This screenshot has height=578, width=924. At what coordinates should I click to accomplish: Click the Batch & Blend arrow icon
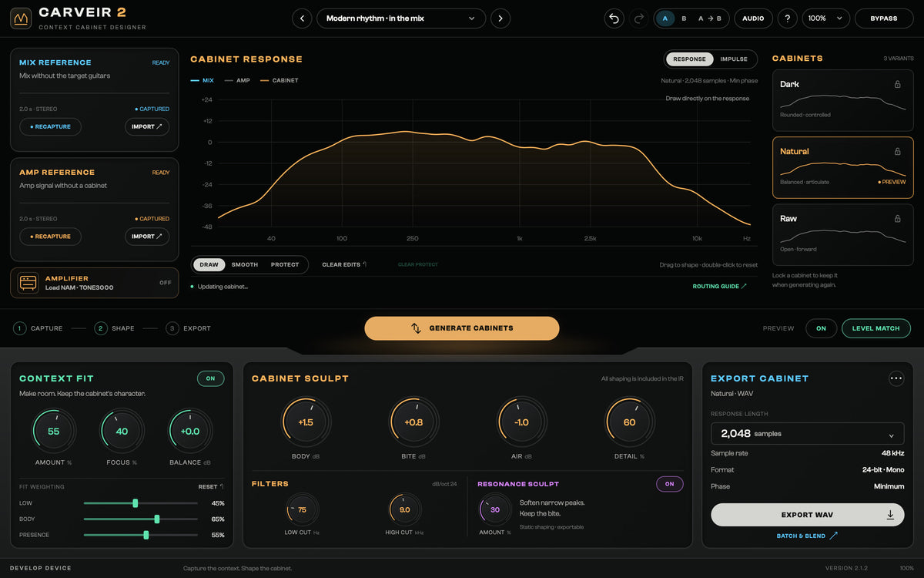833,536
